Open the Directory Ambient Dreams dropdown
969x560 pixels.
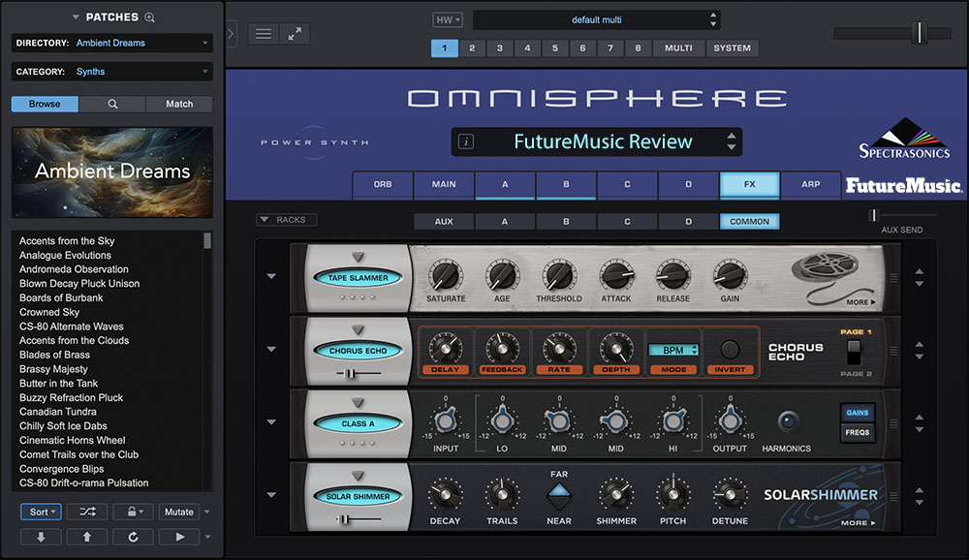(111, 43)
